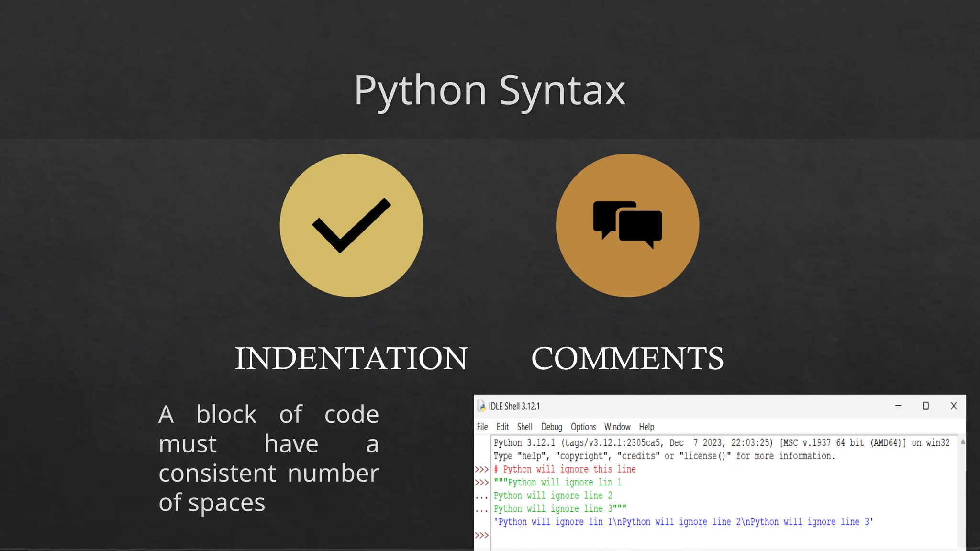
Task: Click the scrollbar up arrow in shell
Action: click(x=962, y=442)
